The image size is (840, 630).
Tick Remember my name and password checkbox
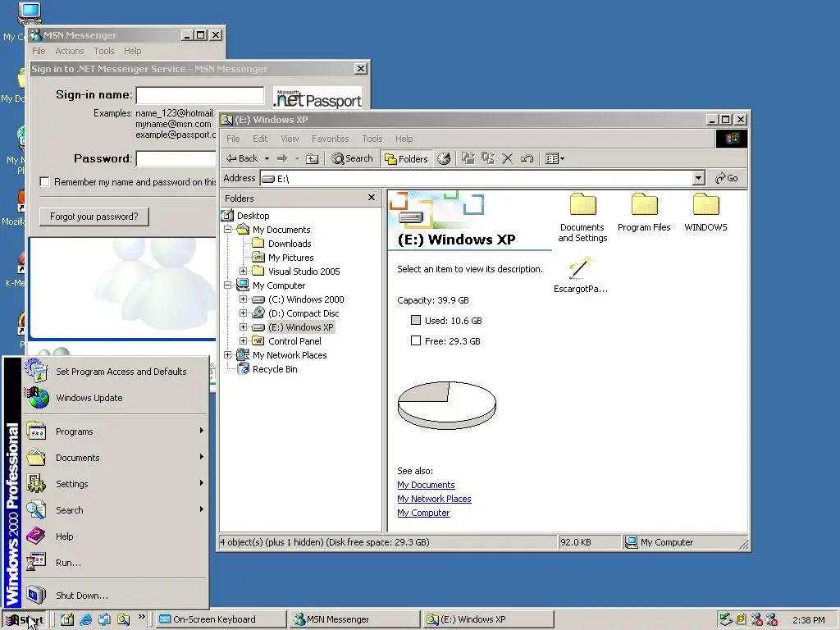(x=44, y=181)
